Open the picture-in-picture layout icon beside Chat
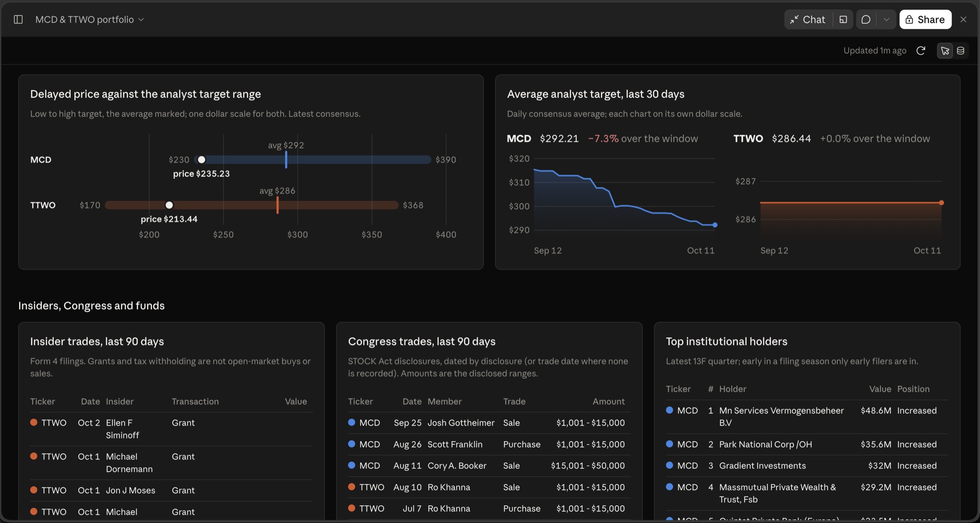Image resolution: width=980 pixels, height=523 pixels. click(843, 20)
